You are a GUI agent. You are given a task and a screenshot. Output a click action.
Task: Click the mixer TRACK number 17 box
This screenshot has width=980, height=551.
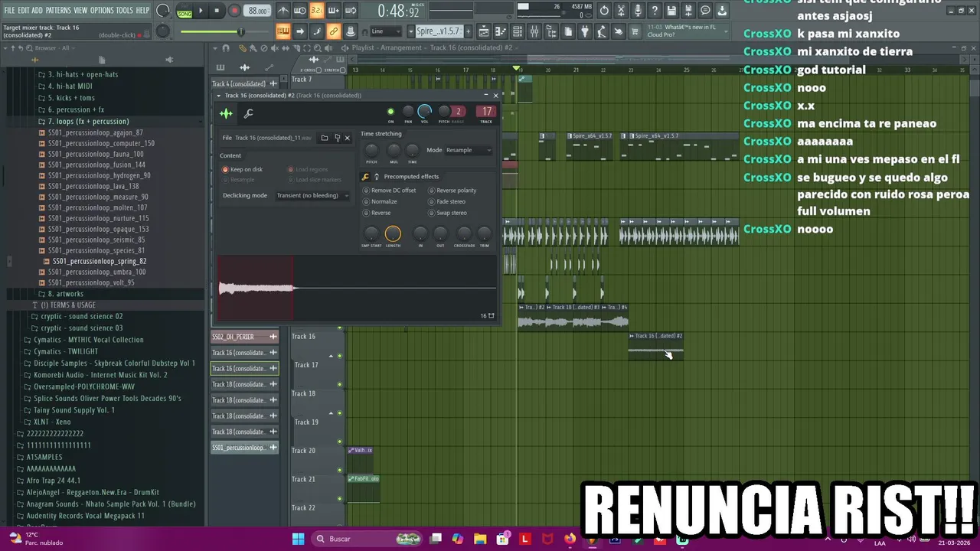[486, 112]
